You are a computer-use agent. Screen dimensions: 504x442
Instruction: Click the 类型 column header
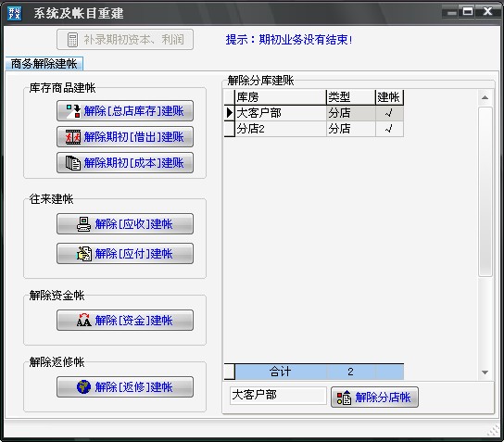tap(351, 97)
